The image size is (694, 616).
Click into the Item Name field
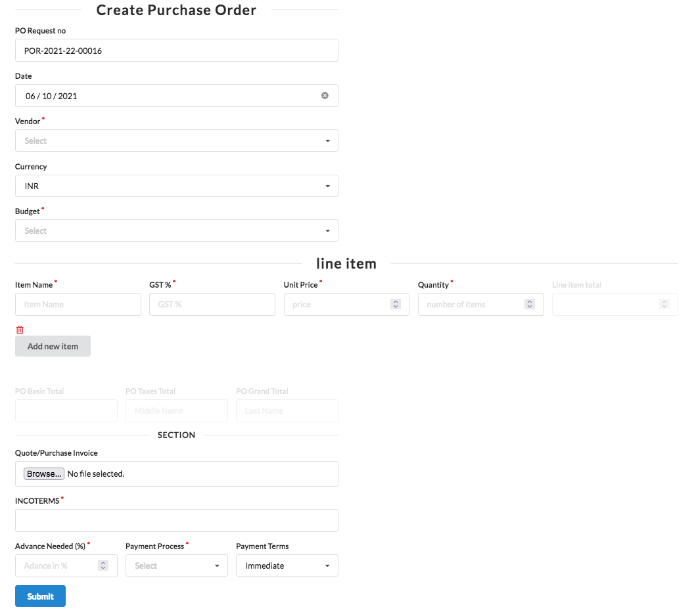pyautogui.click(x=78, y=305)
